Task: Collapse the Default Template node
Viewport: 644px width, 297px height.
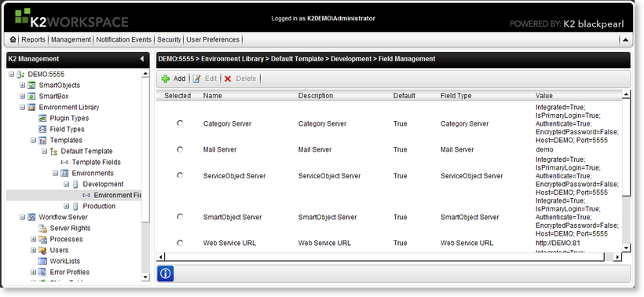Action: click(44, 151)
